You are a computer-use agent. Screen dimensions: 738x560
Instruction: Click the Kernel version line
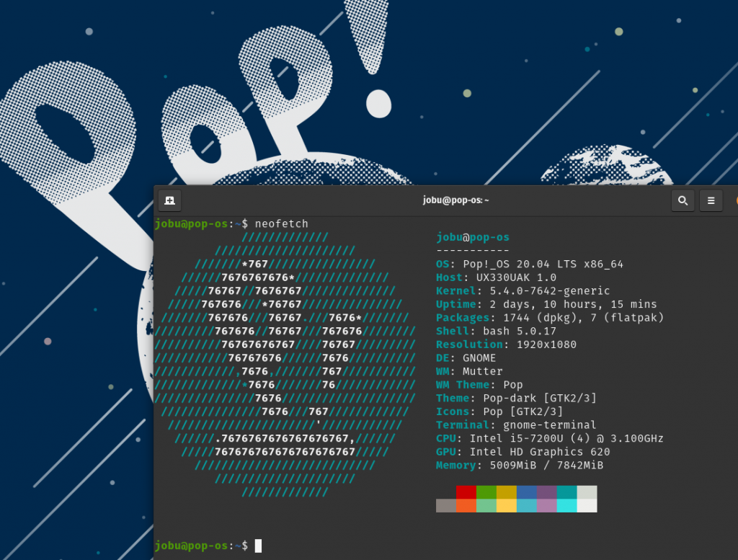pyautogui.click(x=523, y=291)
